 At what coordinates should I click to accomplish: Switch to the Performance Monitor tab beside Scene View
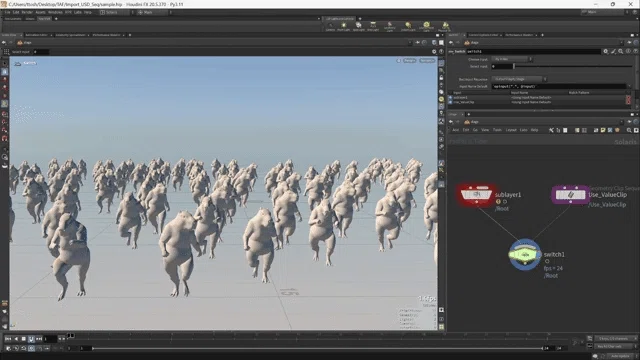click(x=106, y=35)
